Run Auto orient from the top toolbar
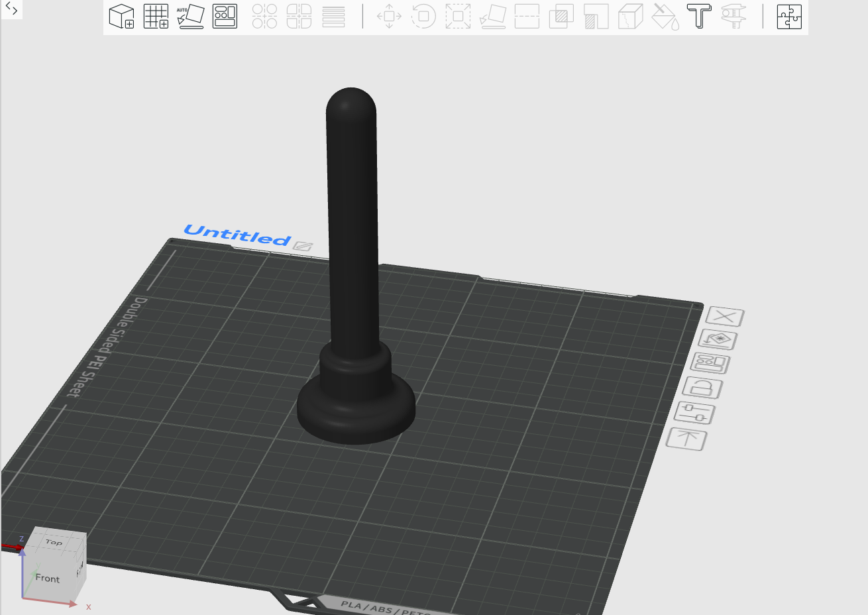Viewport: 868px width, 615px height. pyautogui.click(x=191, y=17)
